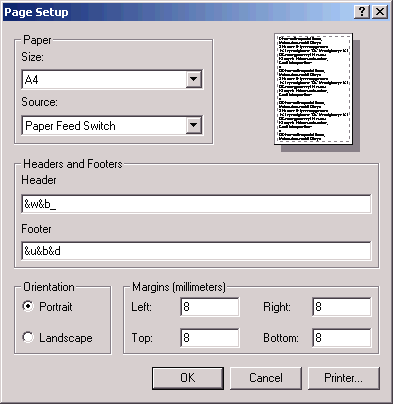This screenshot has width=393, height=404.
Task: Open the paper Size dropdown arrow
Action: point(193,79)
